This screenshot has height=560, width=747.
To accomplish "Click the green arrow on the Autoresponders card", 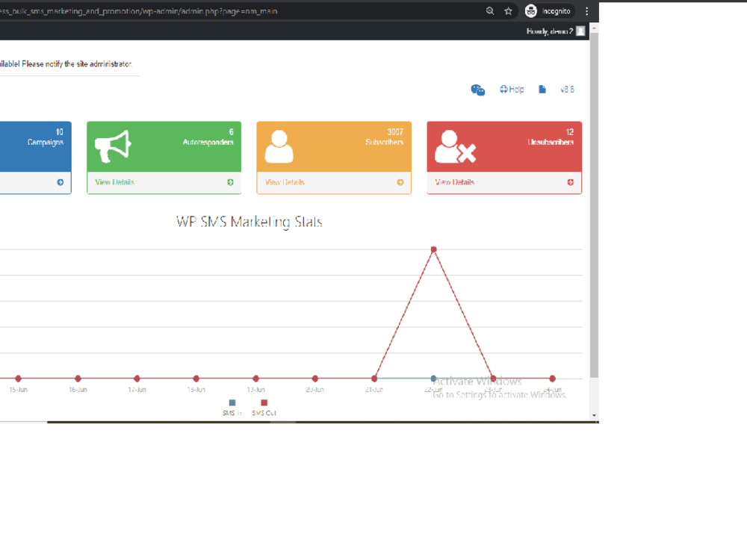I will point(230,182).
